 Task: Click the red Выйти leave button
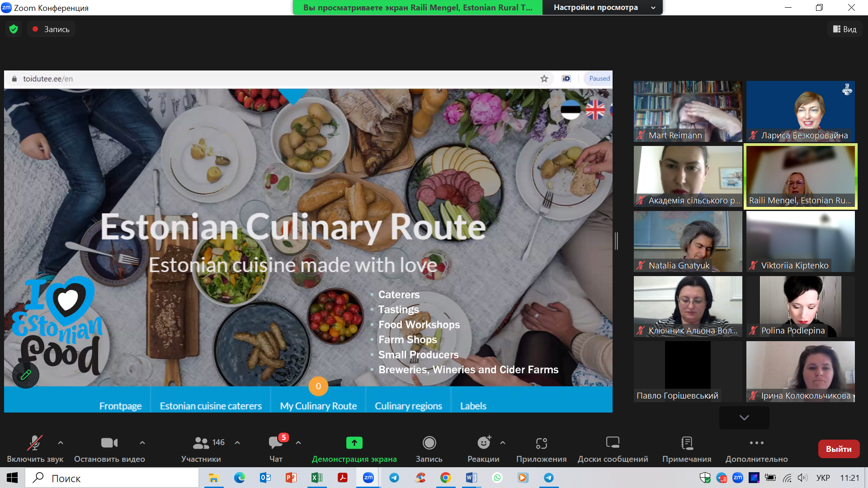click(839, 449)
